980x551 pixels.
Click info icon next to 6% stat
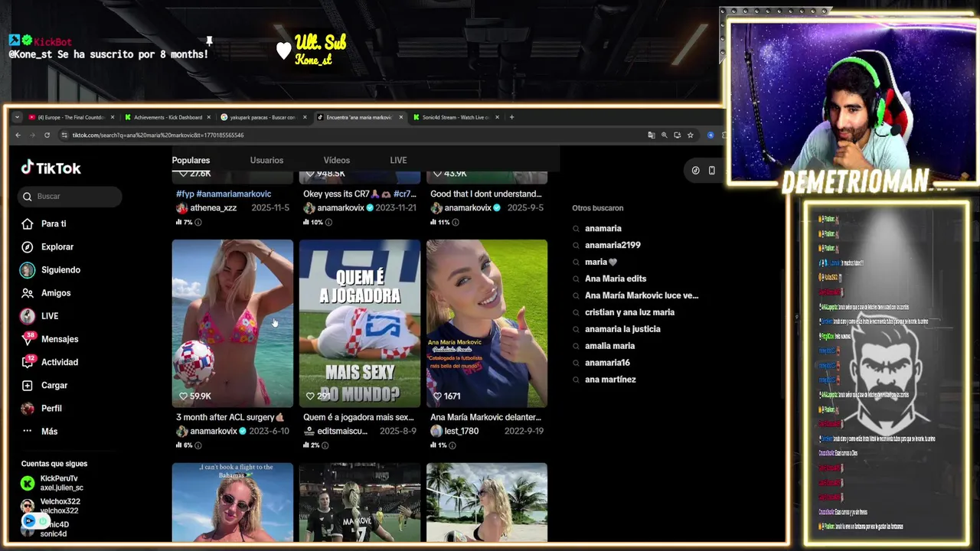(x=198, y=445)
